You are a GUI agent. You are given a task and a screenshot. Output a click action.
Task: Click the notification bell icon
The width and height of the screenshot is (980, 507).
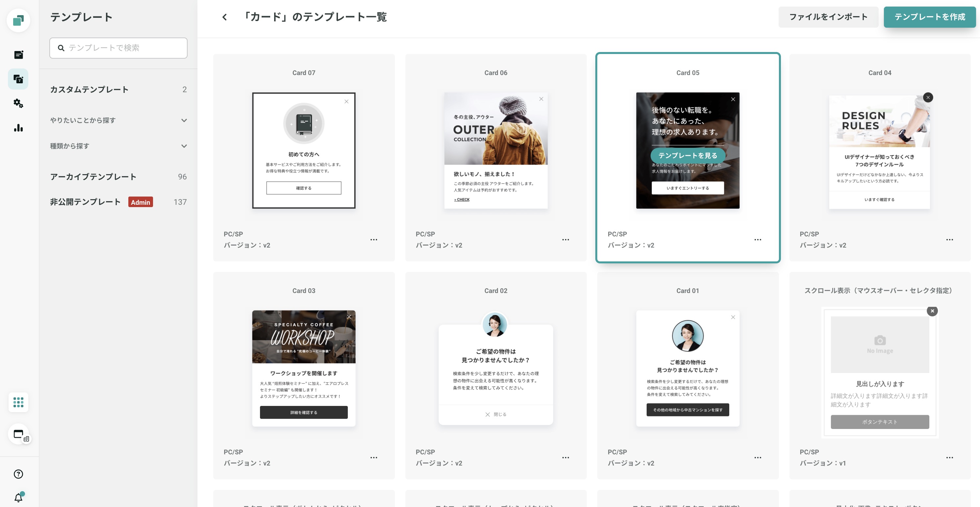pos(18,497)
